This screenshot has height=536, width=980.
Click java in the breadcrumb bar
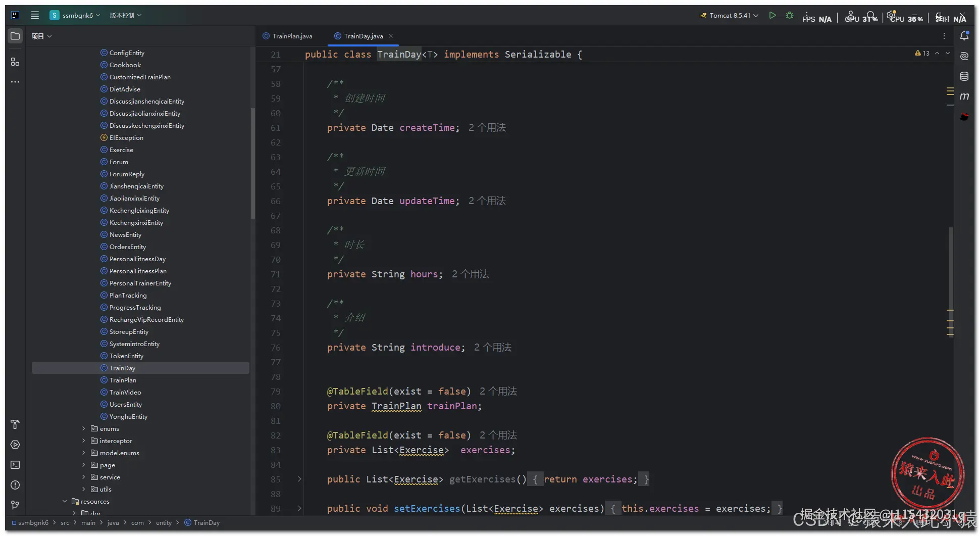click(113, 522)
